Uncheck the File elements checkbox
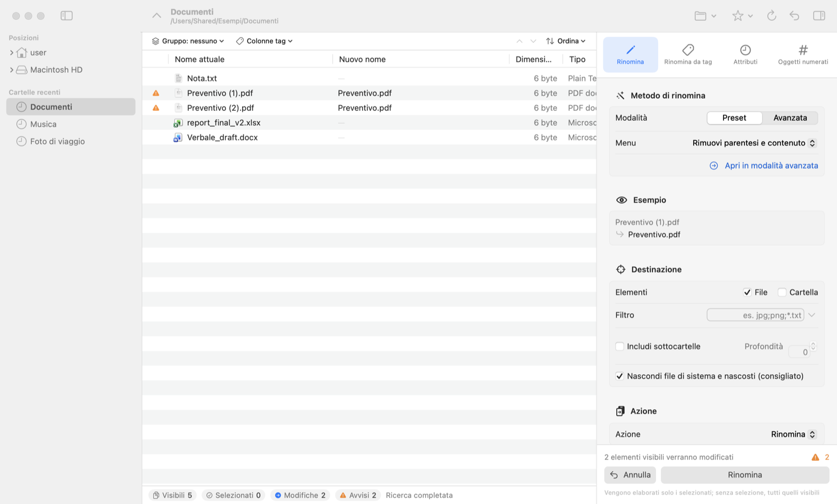Viewport: 837px width, 504px height. (x=747, y=292)
